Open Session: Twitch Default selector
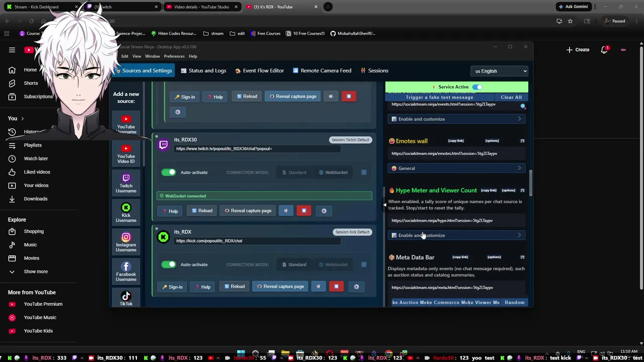The width and height of the screenshot is (644, 362). click(x=350, y=140)
